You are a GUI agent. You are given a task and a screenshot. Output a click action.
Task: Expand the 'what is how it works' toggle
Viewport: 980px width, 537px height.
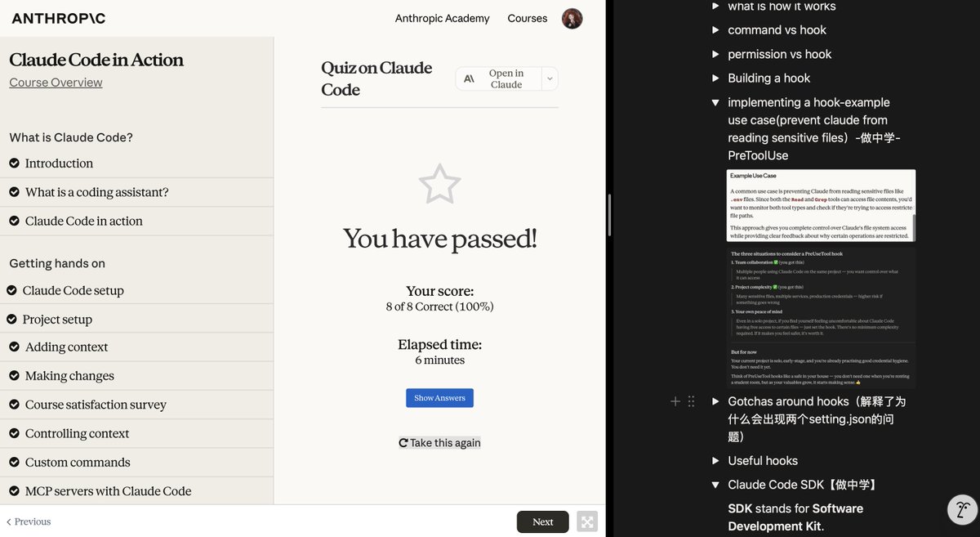[715, 7]
